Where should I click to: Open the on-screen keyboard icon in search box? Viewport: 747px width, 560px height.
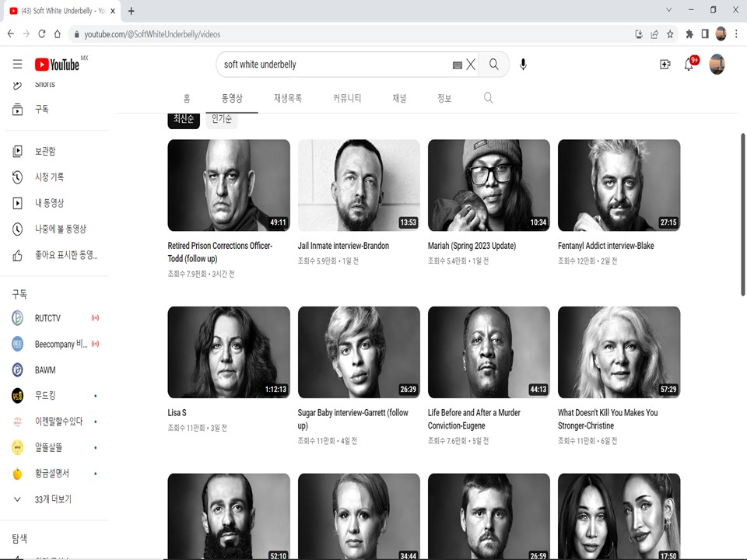coord(458,65)
